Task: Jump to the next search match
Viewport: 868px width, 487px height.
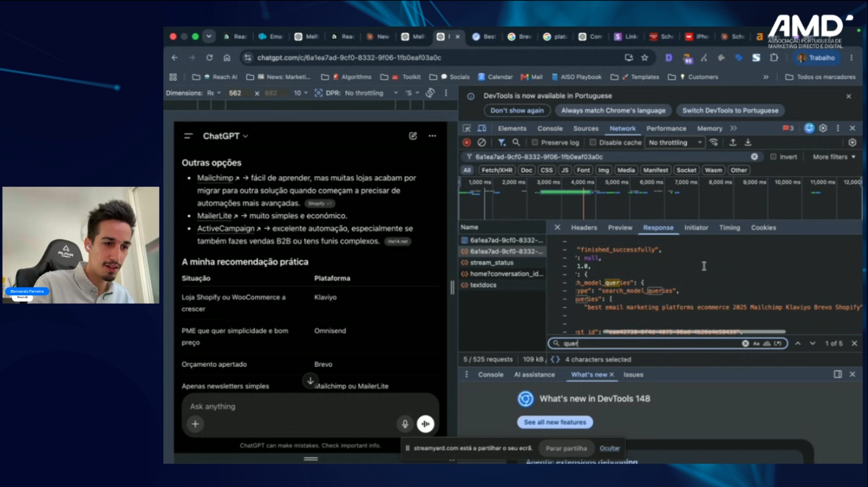Action: pyautogui.click(x=812, y=343)
